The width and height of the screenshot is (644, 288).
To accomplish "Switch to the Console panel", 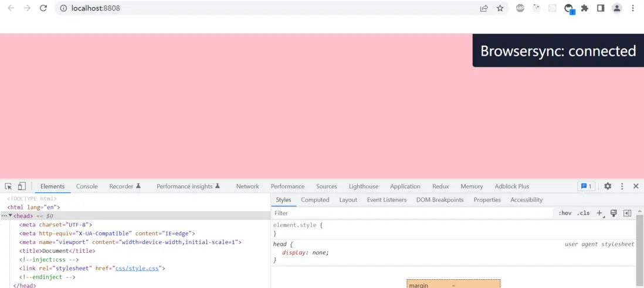I will click(87, 186).
